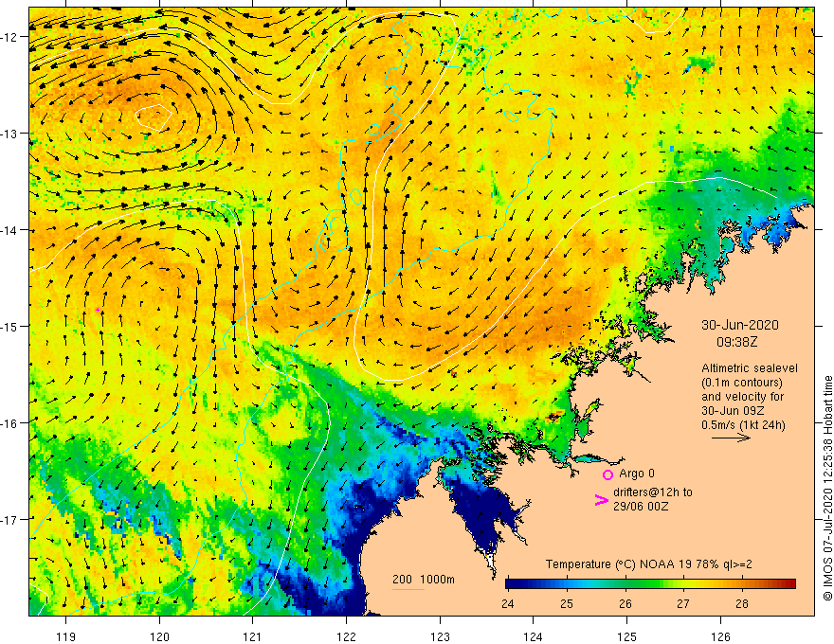Click the 'and velocity for' legend line
The width and height of the screenshot is (834, 644).
click(x=742, y=397)
